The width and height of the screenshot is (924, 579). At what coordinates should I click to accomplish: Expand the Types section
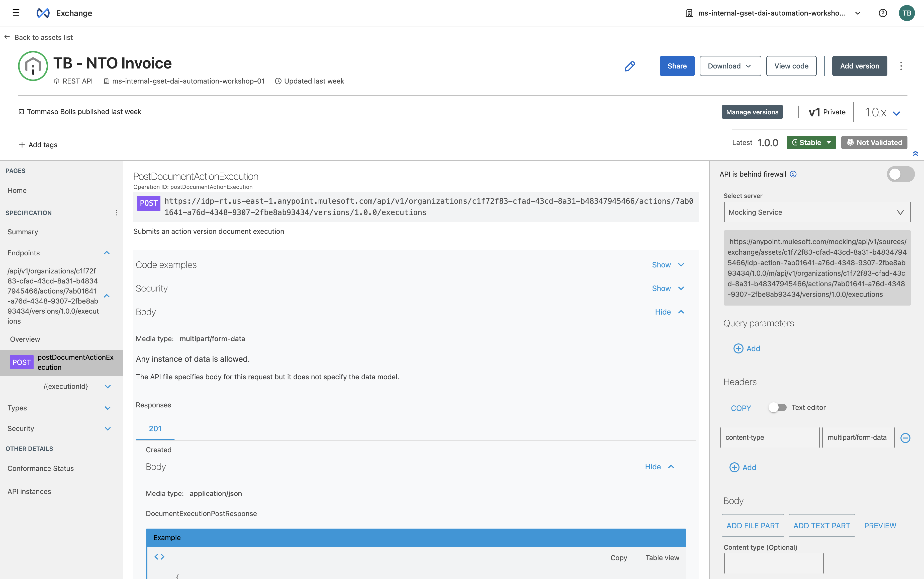108,408
